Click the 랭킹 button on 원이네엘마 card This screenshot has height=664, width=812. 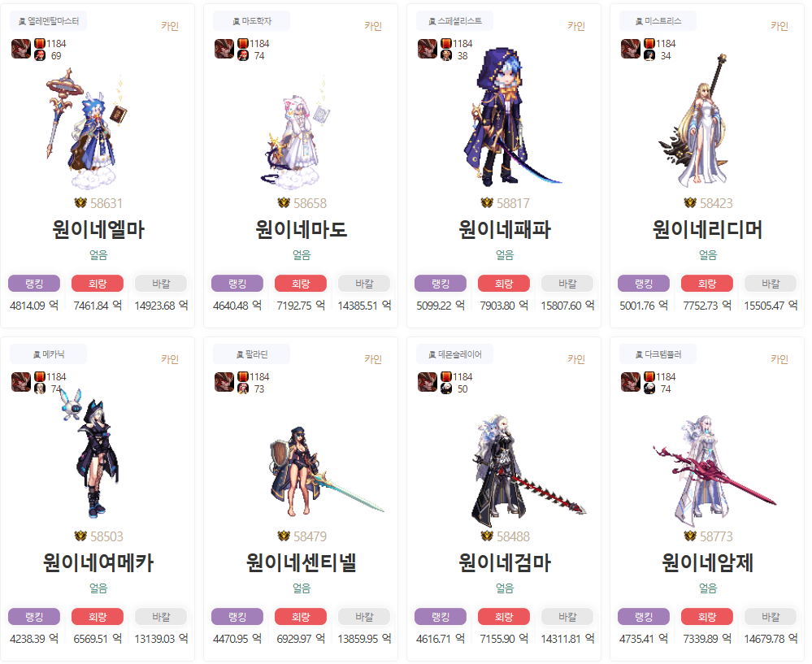tap(34, 284)
